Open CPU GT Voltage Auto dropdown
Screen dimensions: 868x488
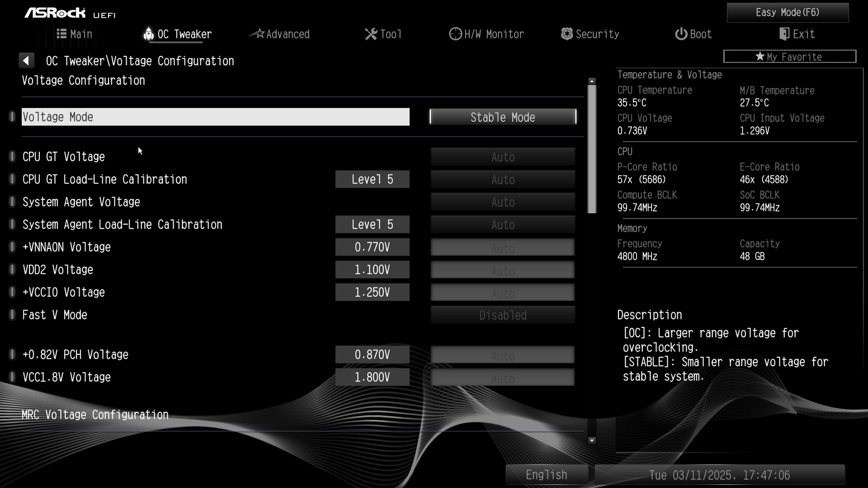(503, 156)
